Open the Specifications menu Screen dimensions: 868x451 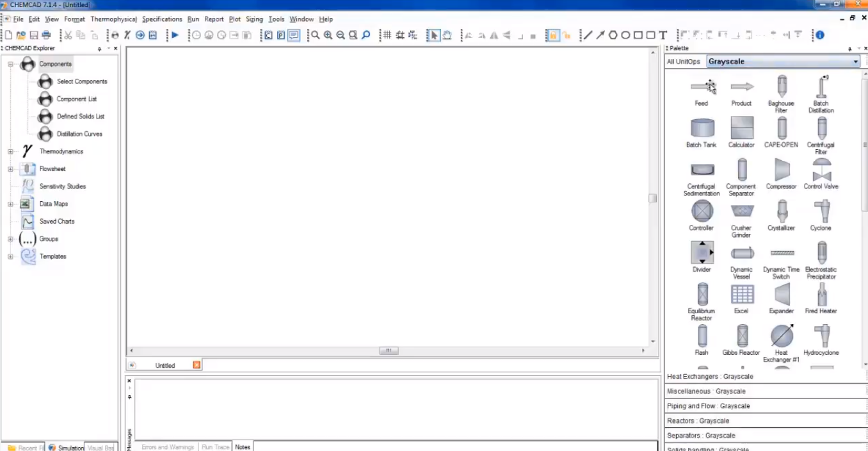click(x=162, y=19)
